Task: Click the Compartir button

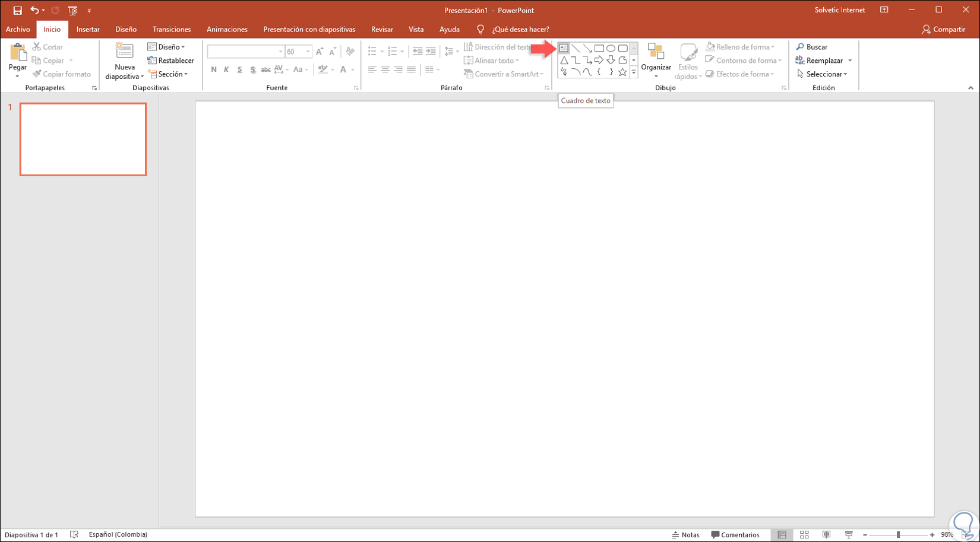Action: (x=943, y=29)
